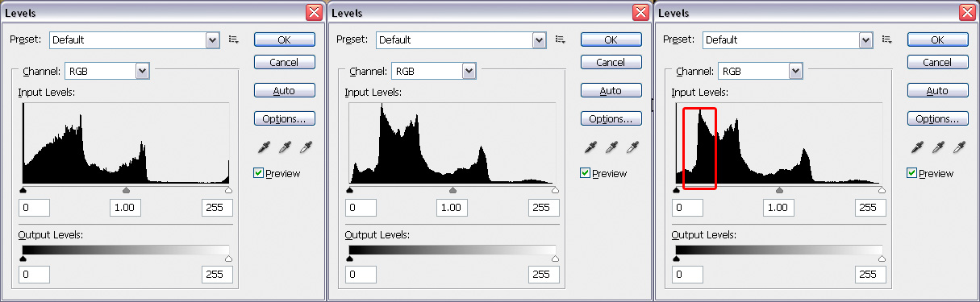Grab the midtone gray input slider in left dialog
This screenshot has height=302, width=980.
coord(126,190)
